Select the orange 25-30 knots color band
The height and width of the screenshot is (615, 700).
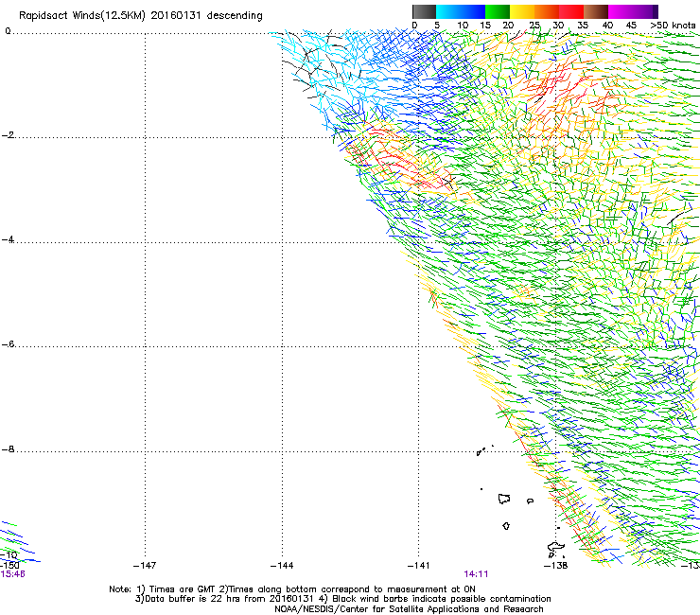point(547,11)
